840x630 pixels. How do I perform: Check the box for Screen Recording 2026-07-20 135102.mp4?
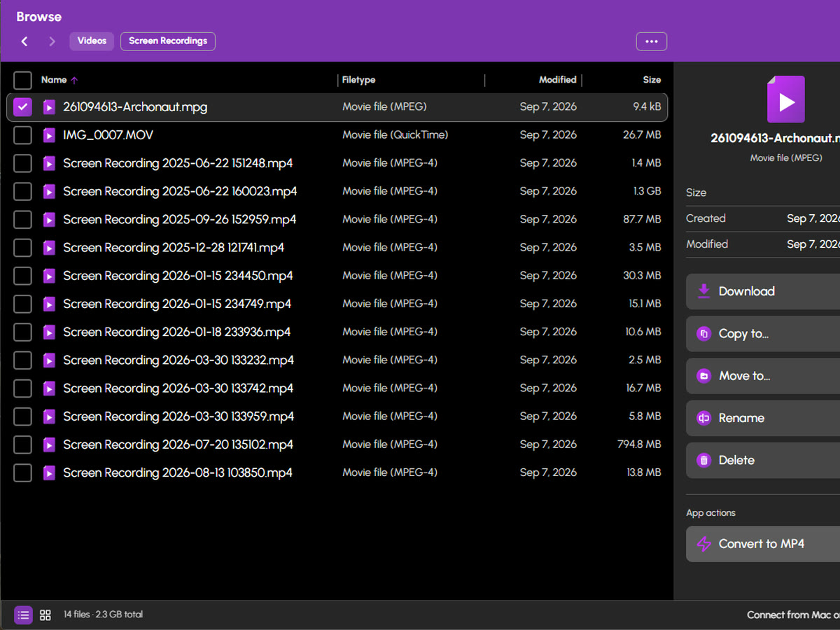pyautogui.click(x=23, y=444)
